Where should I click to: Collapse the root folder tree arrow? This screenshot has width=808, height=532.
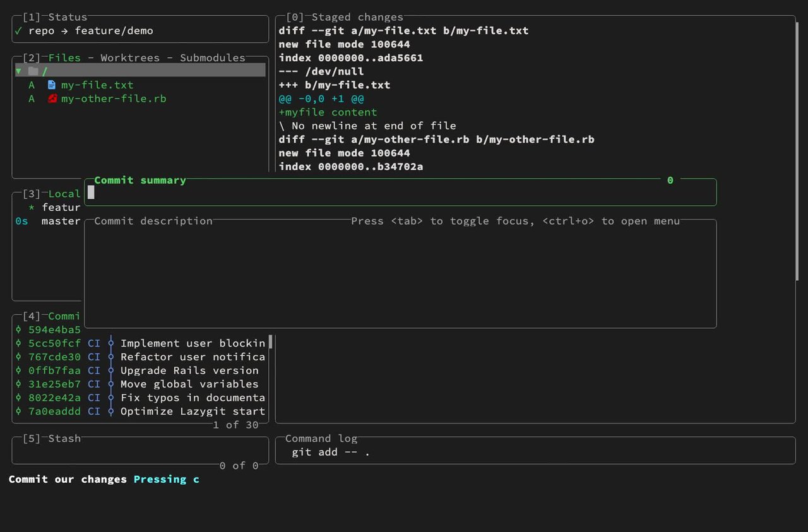pos(18,71)
